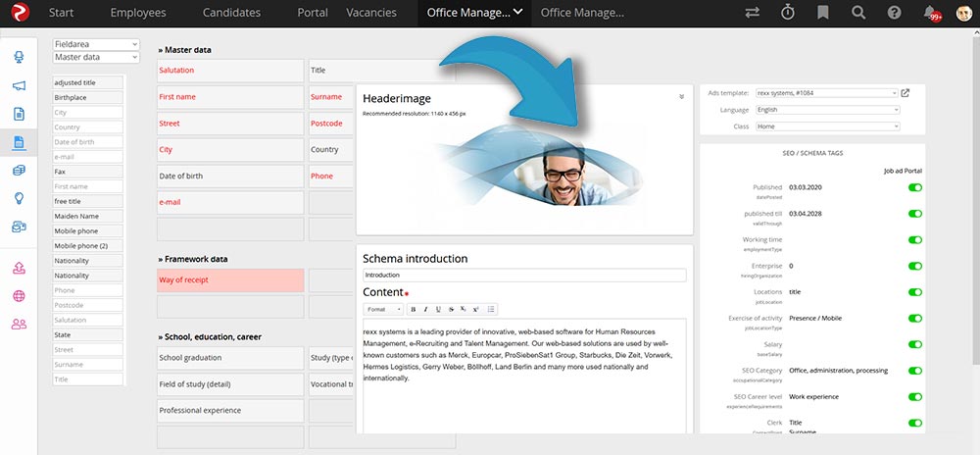The image size is (980, 455).
Task: Toggle the SEO Career level switch
Action: [915, 397]
